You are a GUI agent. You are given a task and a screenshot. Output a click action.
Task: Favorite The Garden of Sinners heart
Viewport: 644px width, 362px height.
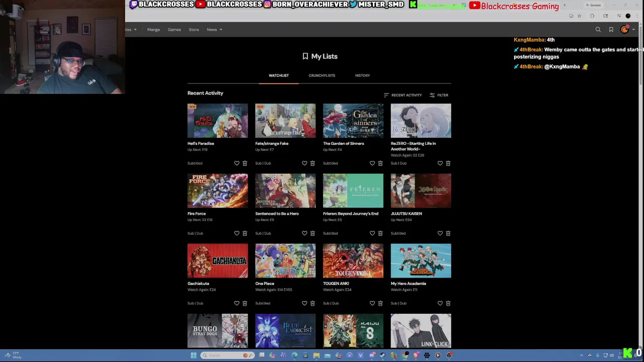(372, 163)
